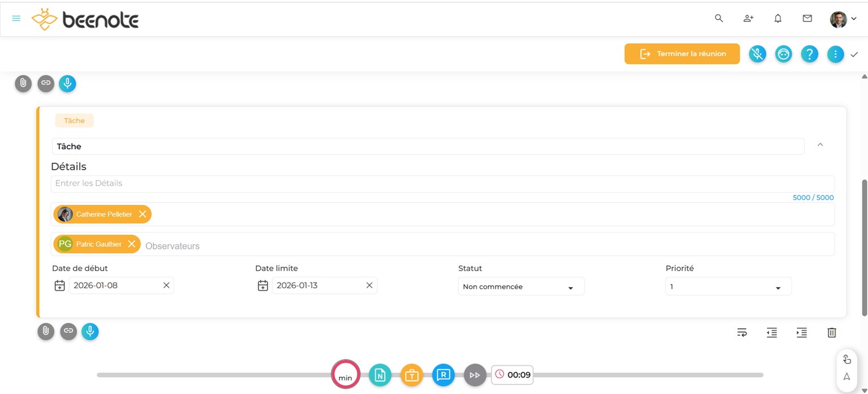Click Terminer la réunion button
868x394 pixels.
tap(682, 54)
